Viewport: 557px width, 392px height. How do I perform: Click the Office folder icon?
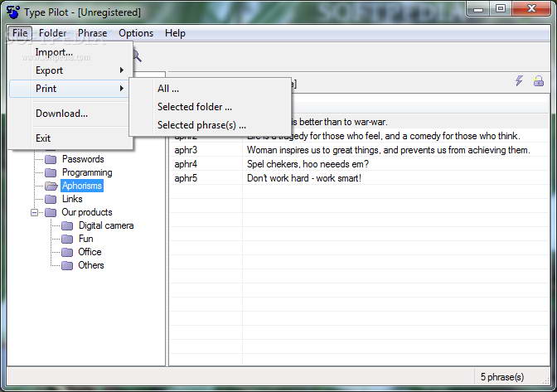[67, 252]
